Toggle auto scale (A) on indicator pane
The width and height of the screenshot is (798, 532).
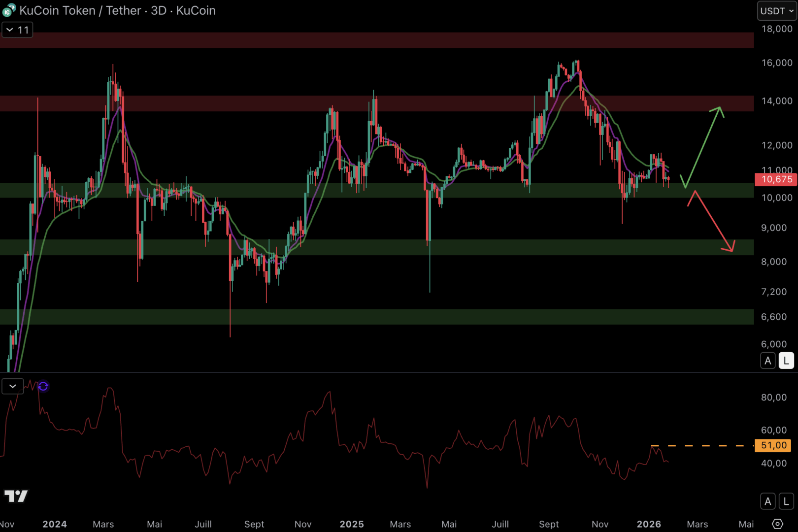coord(767,501)
